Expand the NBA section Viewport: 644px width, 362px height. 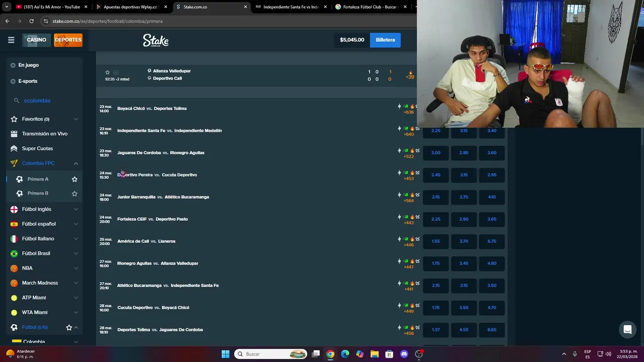point(76,268)
